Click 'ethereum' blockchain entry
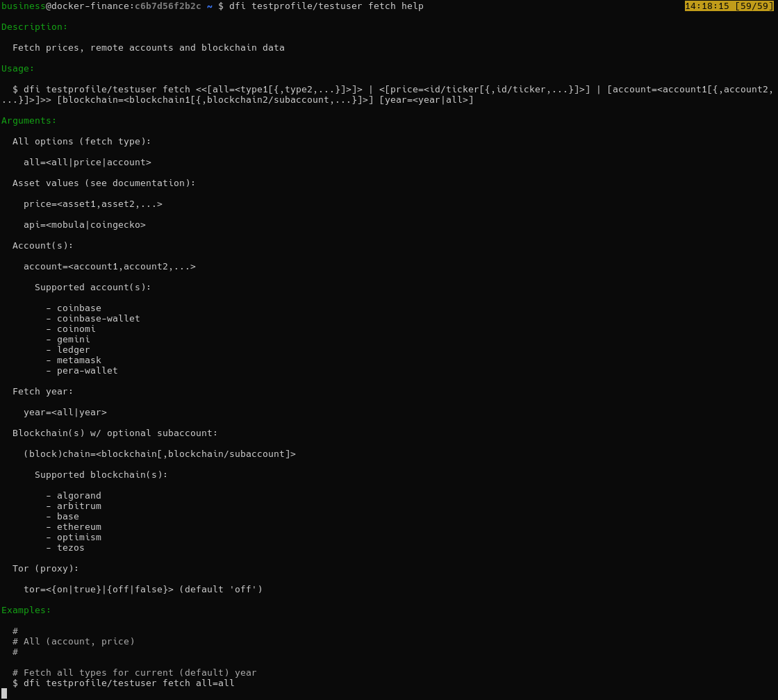The image size is (778, 700). 78,527
